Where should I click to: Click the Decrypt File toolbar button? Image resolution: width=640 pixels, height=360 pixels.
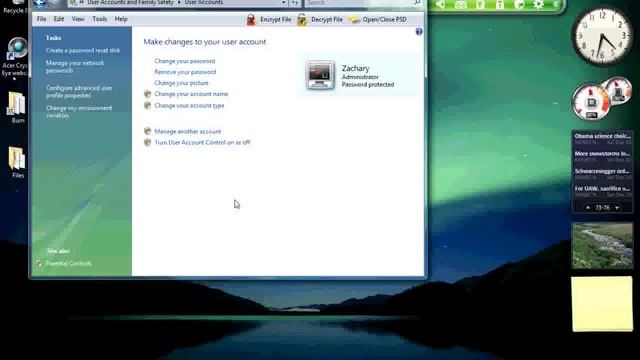pyautogui.click(x=320, y=19)
